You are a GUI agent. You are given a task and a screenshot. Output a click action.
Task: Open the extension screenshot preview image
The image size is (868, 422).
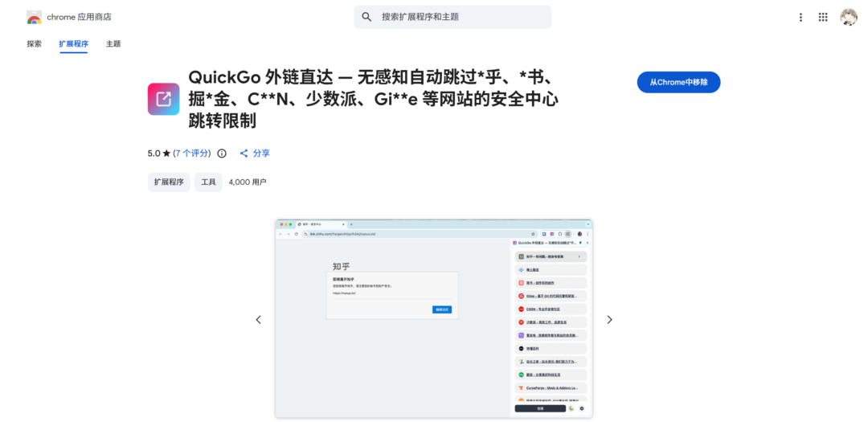click(x=434, y=318)
